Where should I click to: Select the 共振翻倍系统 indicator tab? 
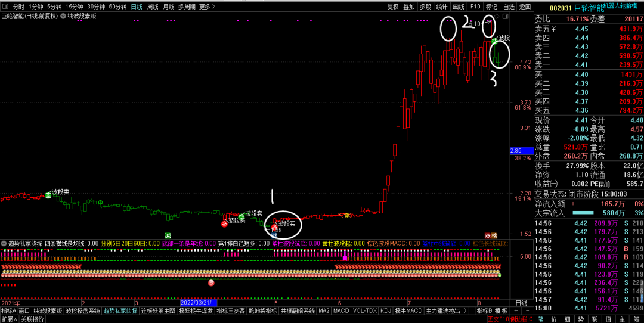(x=298, y=310)
